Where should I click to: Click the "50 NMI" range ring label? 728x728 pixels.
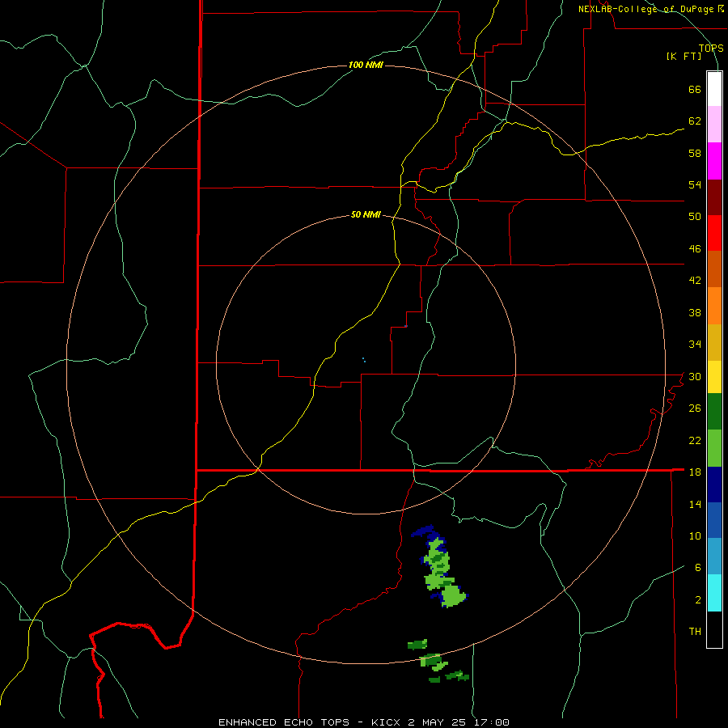click(x=366, y=214)
